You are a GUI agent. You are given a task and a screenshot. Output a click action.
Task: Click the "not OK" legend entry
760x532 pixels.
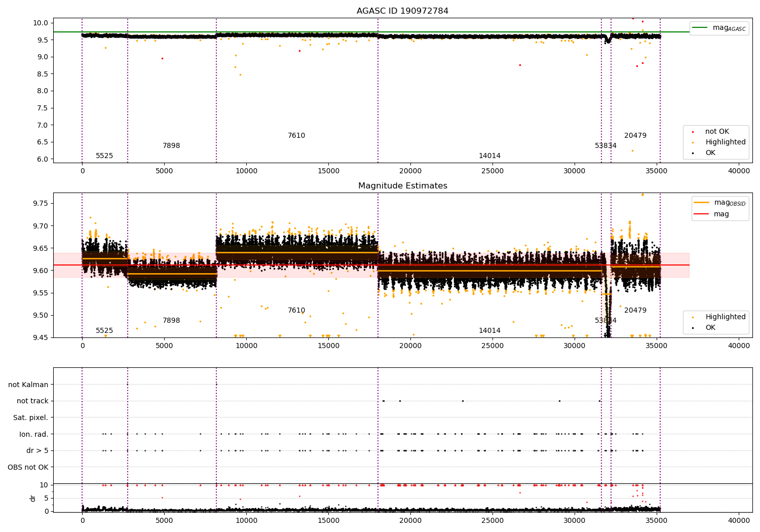[717, 132]
